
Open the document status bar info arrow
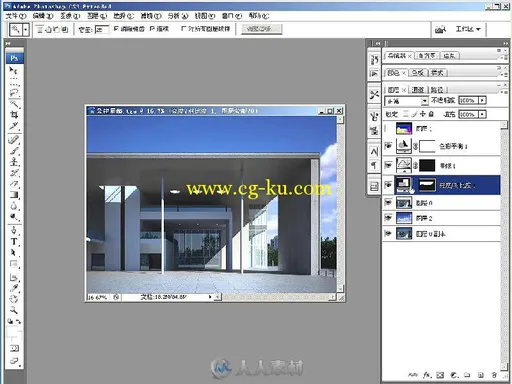pyautogui.click(x=210, y=297)
